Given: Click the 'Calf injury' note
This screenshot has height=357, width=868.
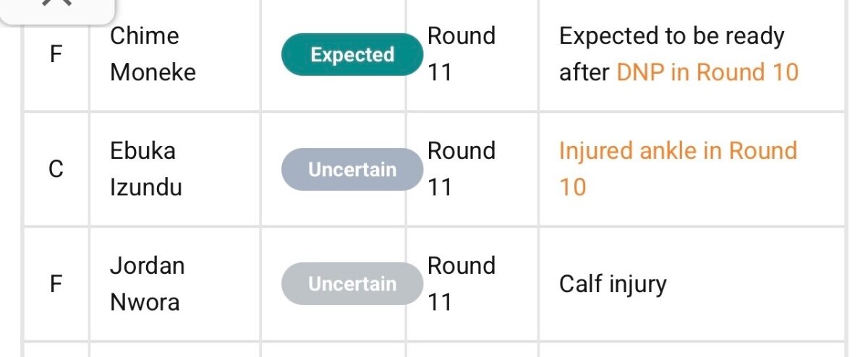Looking at the screenshot, I should [x=613, y=284].
